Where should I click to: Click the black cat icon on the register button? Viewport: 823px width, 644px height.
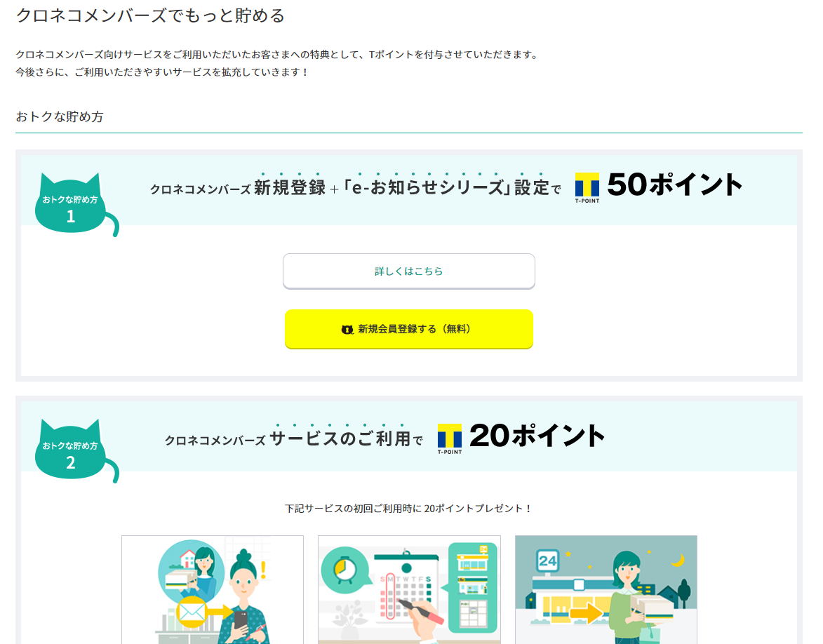point(347,330)
